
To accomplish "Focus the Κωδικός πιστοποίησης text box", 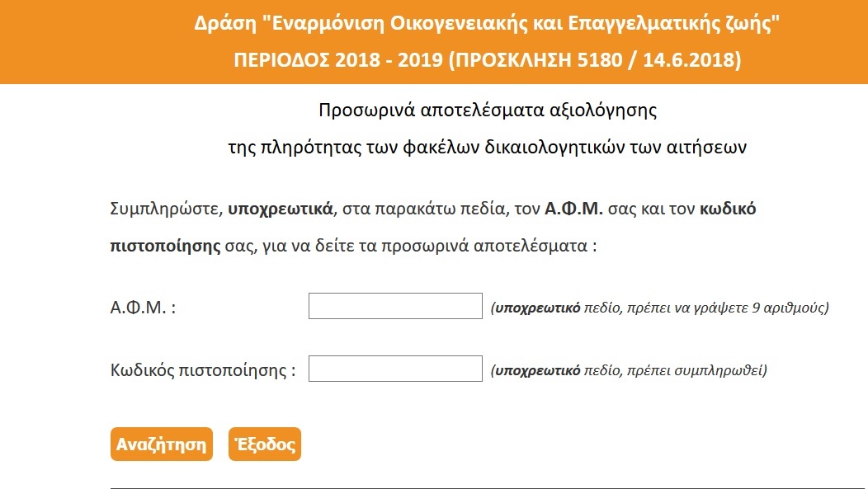I will pos(394,369).
